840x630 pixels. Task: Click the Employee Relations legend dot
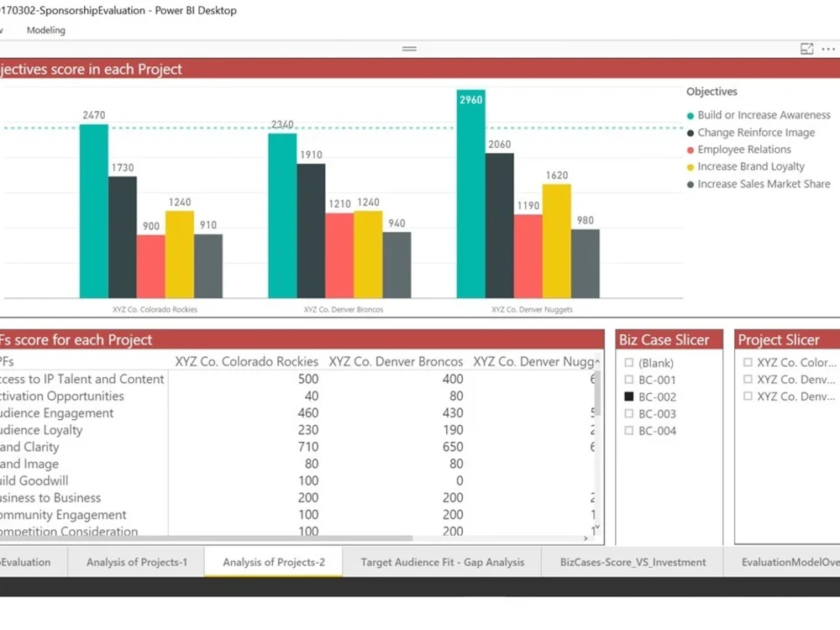[x=690, y=150]
